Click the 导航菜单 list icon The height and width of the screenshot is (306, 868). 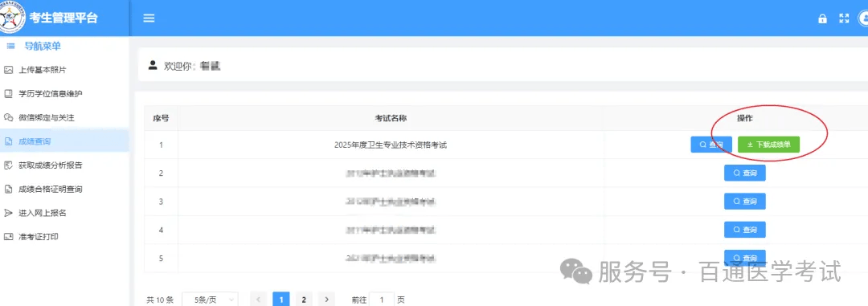click(x=10, y=46)
